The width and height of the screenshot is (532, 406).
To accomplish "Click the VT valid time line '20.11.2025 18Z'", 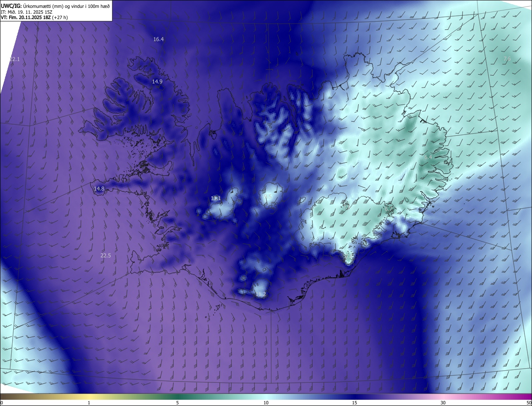I will point(34,17).
